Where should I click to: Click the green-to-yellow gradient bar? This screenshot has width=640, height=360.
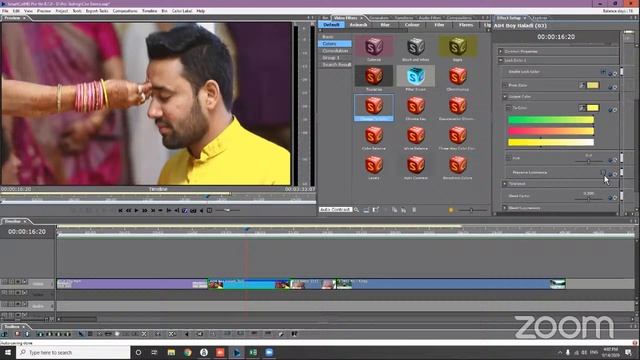(x=551, y=120)
